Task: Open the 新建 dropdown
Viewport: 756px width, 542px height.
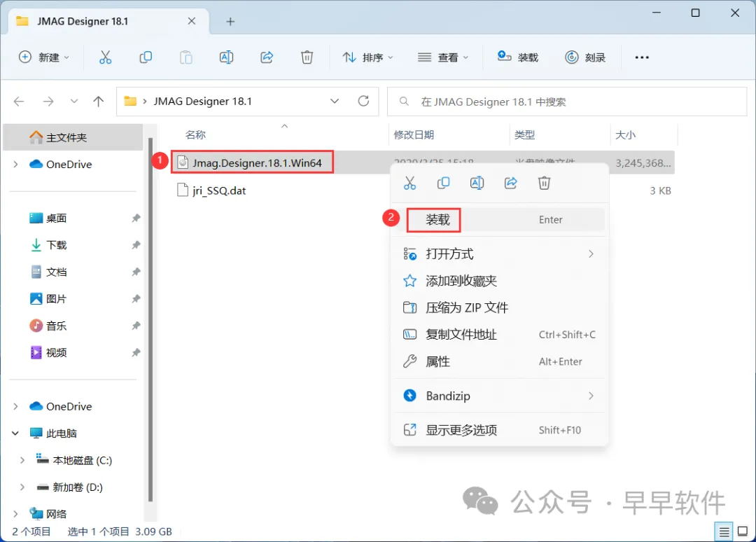Action: [x=44, y=57]
